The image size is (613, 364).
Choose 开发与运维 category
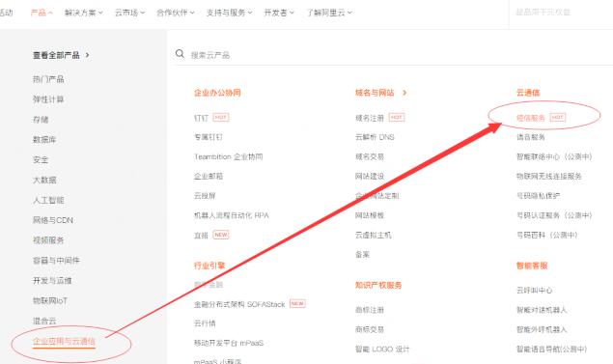pos(52,280)
